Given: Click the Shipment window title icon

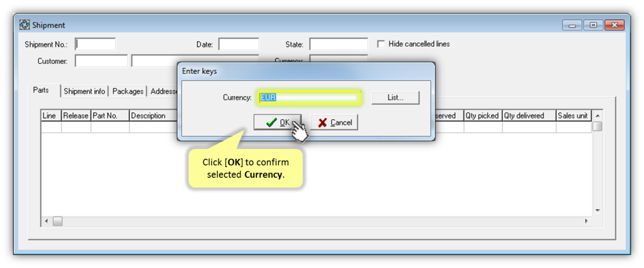Looking at the screenshot, I should [25, 25].
